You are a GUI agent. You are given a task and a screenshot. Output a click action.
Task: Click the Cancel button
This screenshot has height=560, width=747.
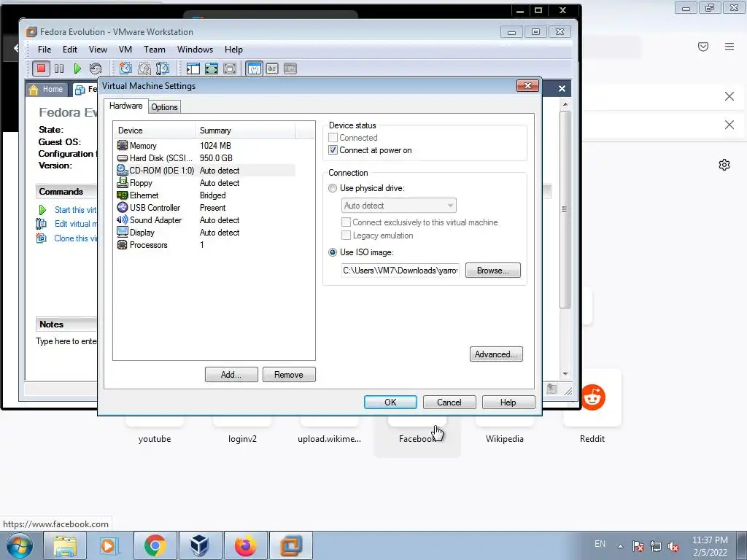449,402
